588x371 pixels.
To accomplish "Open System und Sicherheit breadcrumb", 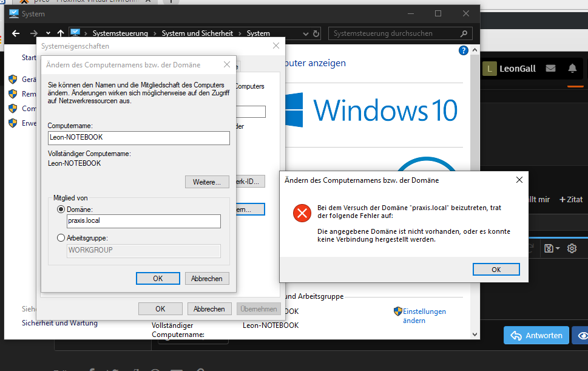I will point(197,33).
